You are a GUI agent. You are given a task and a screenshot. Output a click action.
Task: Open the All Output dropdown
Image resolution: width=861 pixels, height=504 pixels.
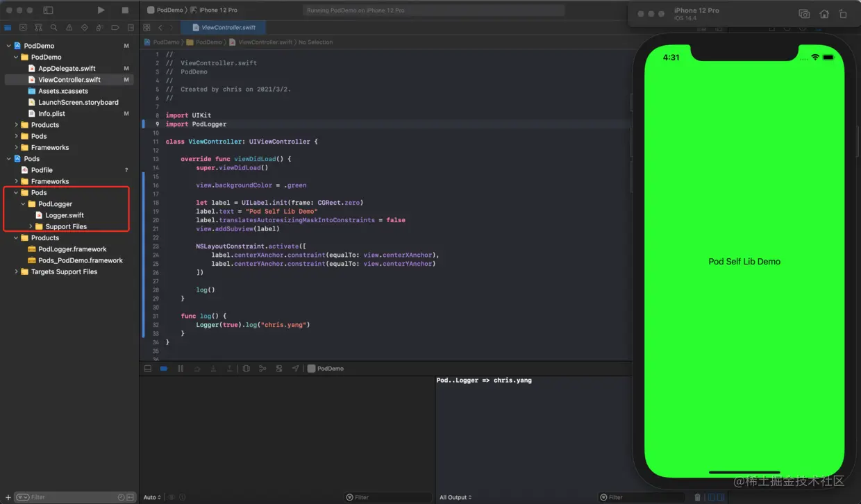tap(455, 497)
